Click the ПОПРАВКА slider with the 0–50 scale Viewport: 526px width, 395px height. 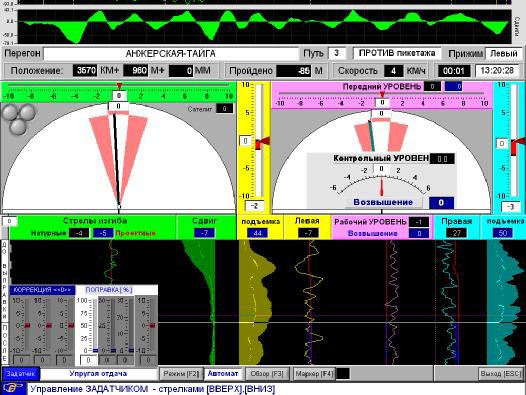click(x=113, y=325)
